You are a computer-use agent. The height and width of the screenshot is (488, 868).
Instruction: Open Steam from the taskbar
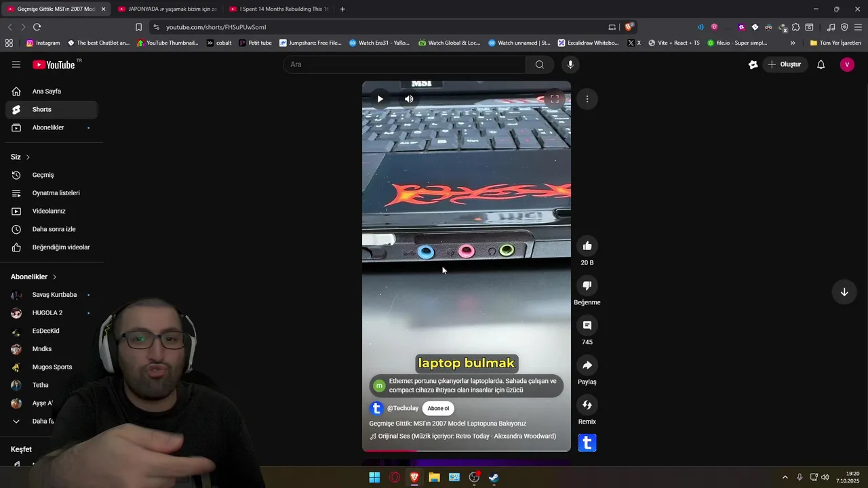[494, 477]
